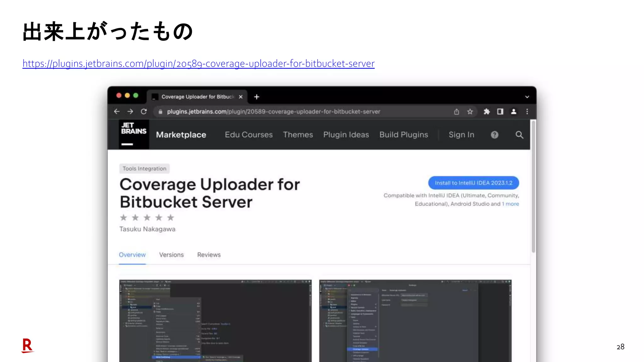Click Install to IntelliJ IDEA 2023.1.2 button
Screen dimensions: 644x362
click(474, 183)
